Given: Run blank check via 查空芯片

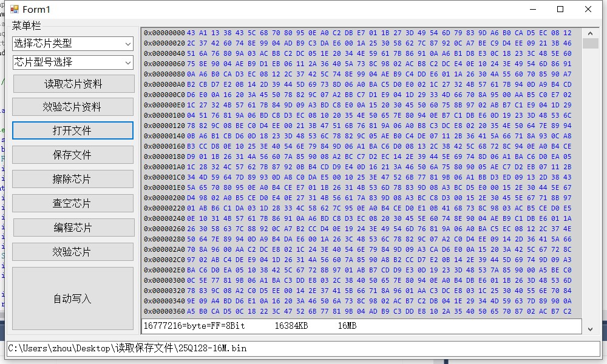Looking at the screenshot, I should (72, 203).
